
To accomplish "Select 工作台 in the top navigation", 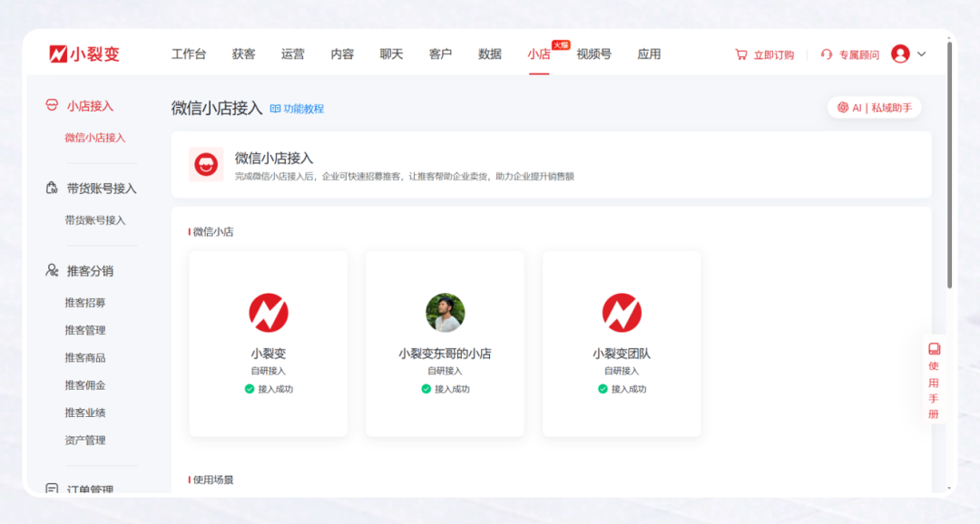I will 189,53.
